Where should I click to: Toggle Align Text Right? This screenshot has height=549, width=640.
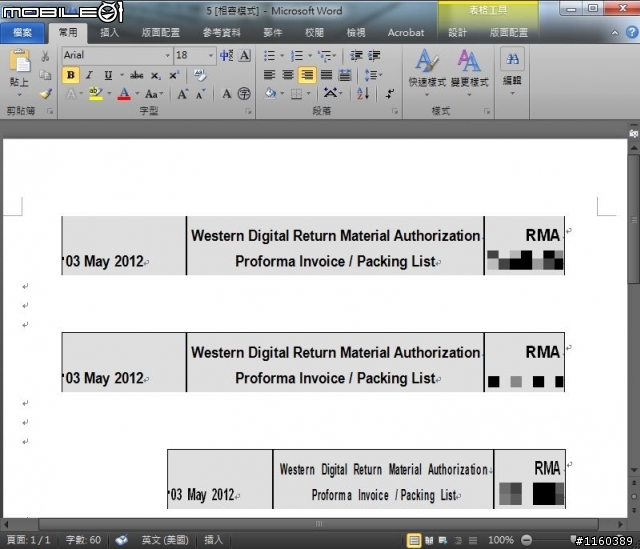(307, 75)
